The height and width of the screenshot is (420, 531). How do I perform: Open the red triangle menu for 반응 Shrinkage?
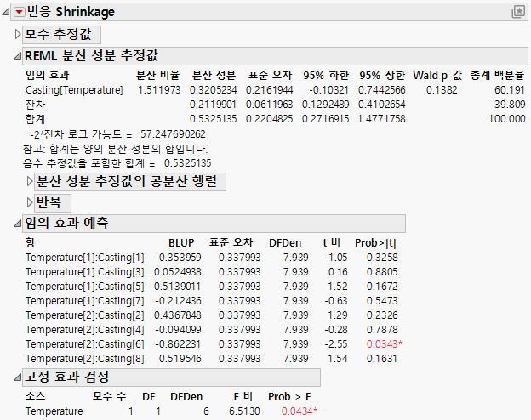20,12
